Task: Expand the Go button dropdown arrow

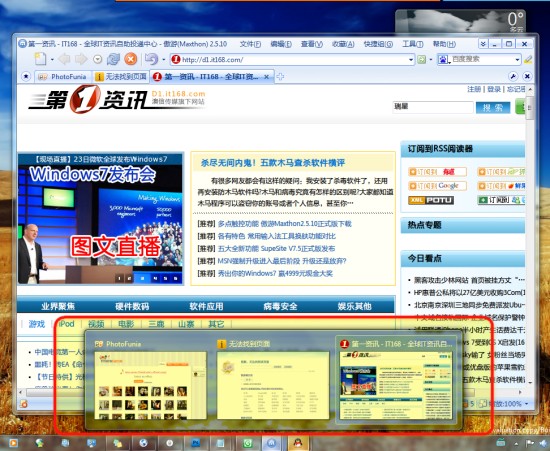Action: [431, 60]
